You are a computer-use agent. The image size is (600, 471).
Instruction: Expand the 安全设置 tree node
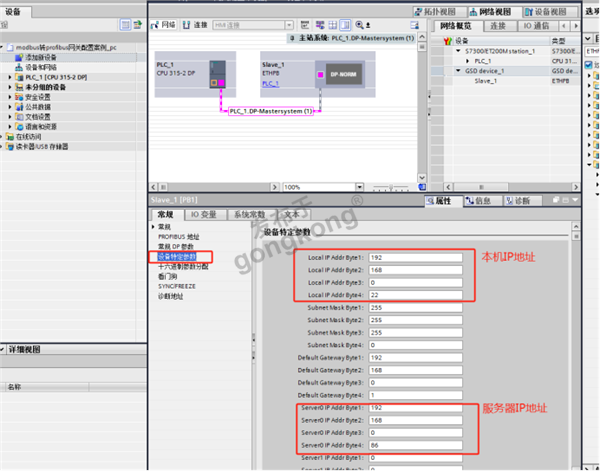click(x=10, y=97)
